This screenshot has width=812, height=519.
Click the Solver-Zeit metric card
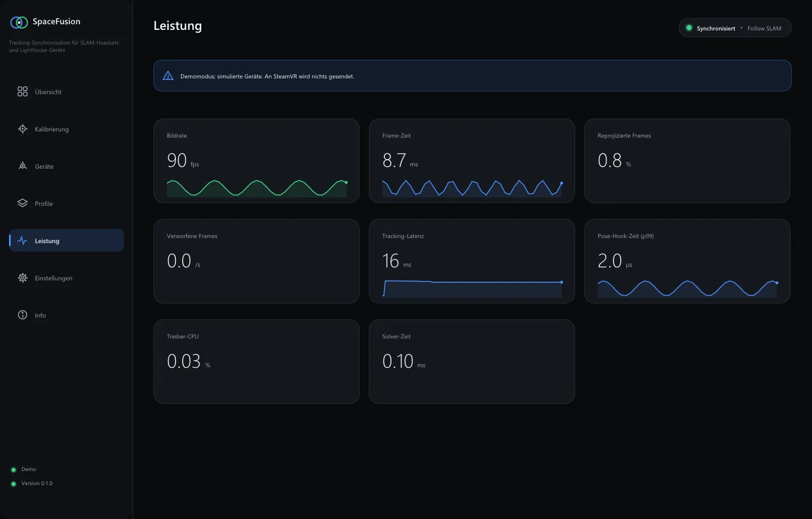click(472, 362)
